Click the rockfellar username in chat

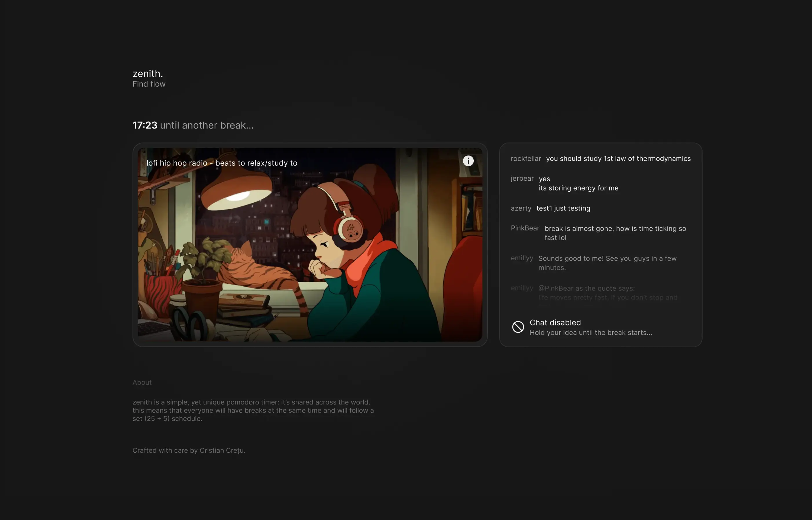click(526, 158)
